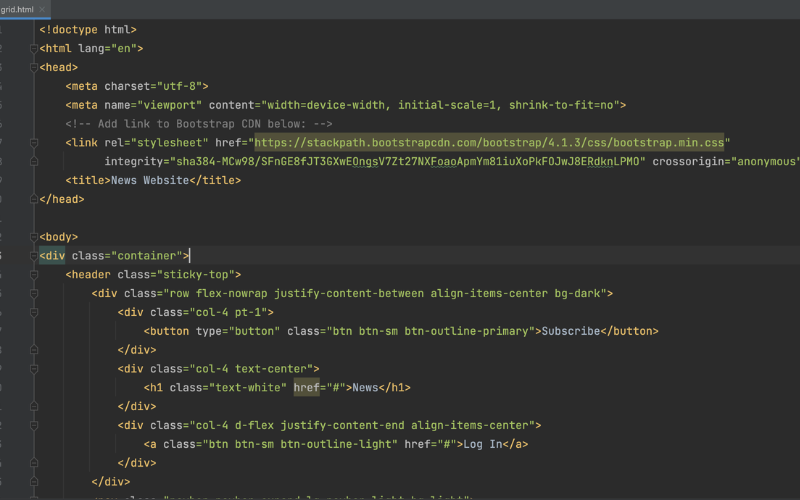This screenshot has height=500, width=800.
Task: Fold the div class="container" block
Action: [x=34, y=256]
